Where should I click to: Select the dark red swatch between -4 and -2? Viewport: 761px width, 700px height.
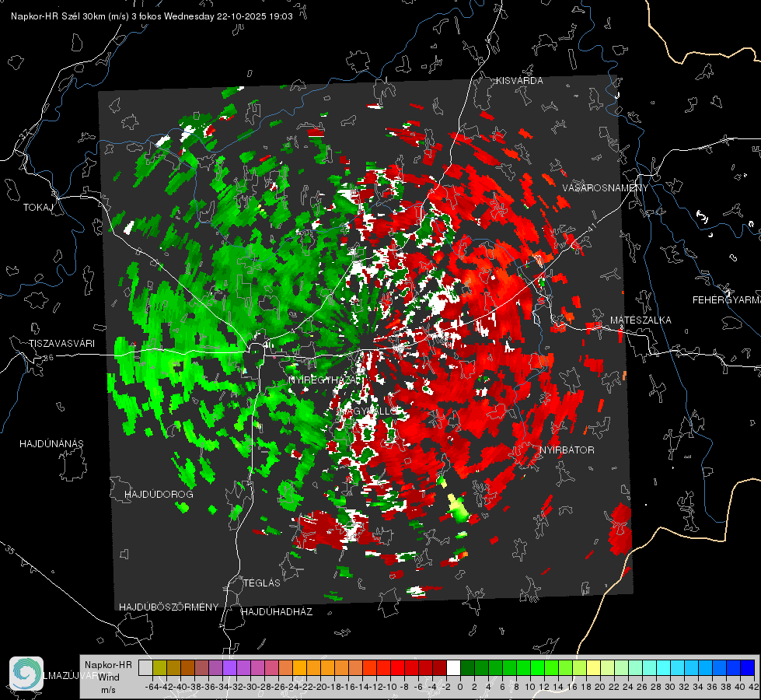tap(439, 667)
